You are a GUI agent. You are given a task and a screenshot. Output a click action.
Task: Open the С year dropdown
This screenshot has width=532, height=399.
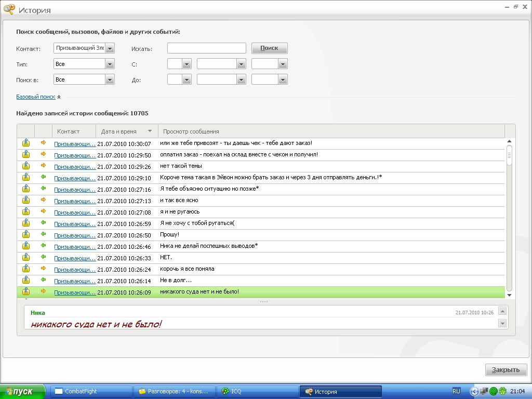(283, 64)
